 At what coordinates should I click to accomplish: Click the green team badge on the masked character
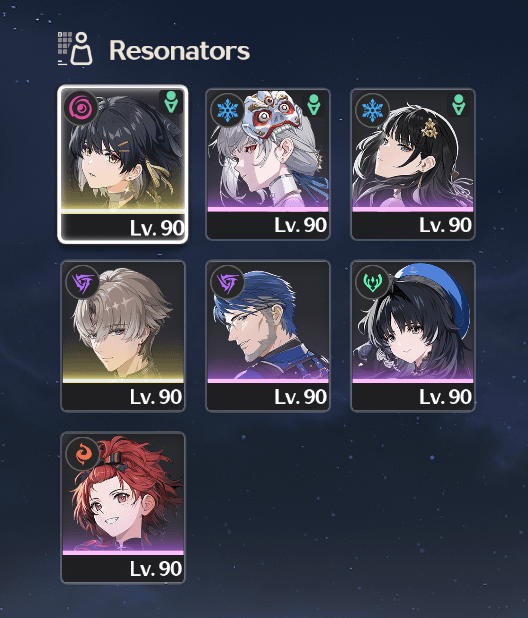pos(314,104)
